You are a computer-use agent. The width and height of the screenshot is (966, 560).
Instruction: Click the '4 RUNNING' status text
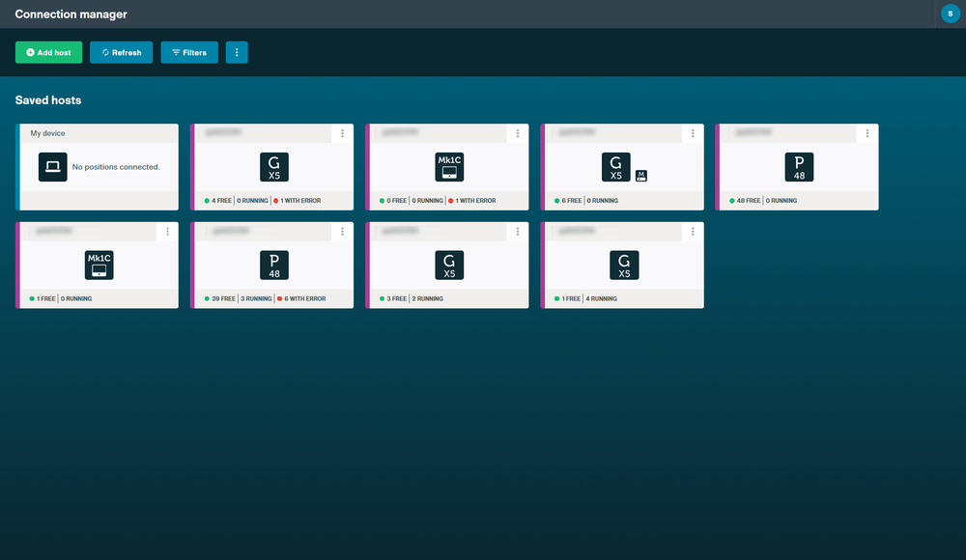point(601,298)
